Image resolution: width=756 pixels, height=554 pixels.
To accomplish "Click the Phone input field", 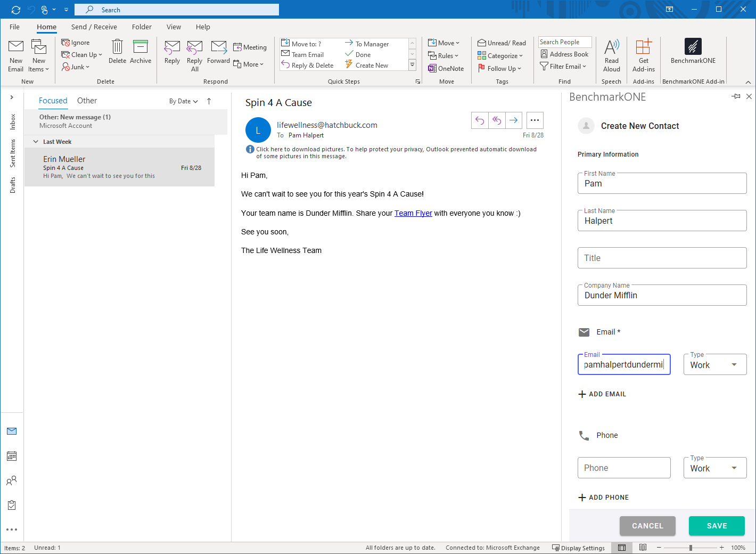I will coord(624,468).
